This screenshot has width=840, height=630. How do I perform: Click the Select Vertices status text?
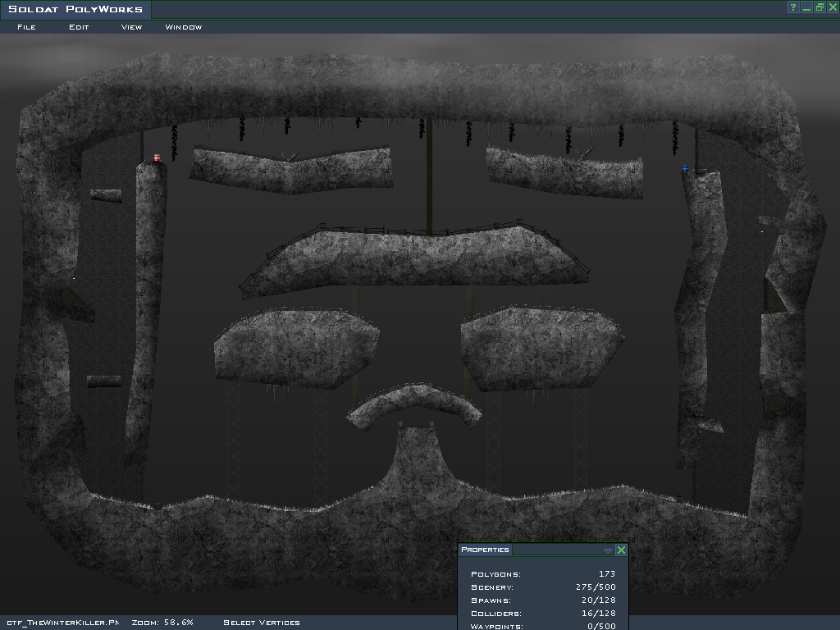[262, 623]
